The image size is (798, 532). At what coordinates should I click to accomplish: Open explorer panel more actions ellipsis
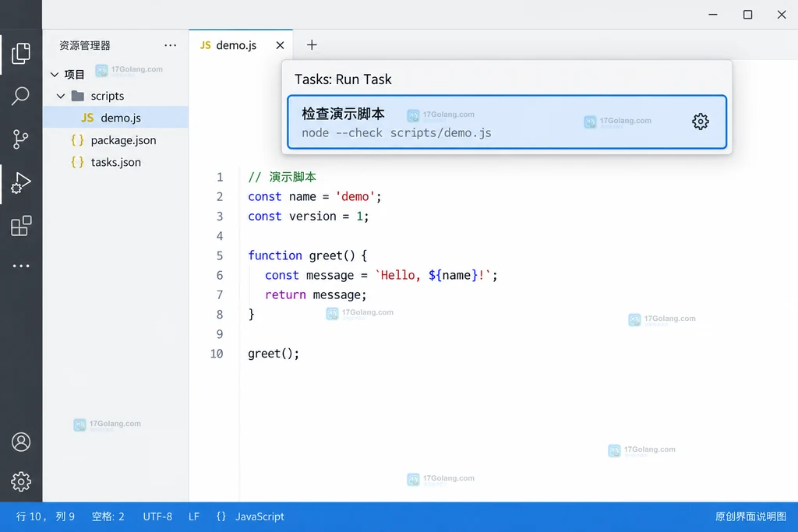click(x=171, y=45)
